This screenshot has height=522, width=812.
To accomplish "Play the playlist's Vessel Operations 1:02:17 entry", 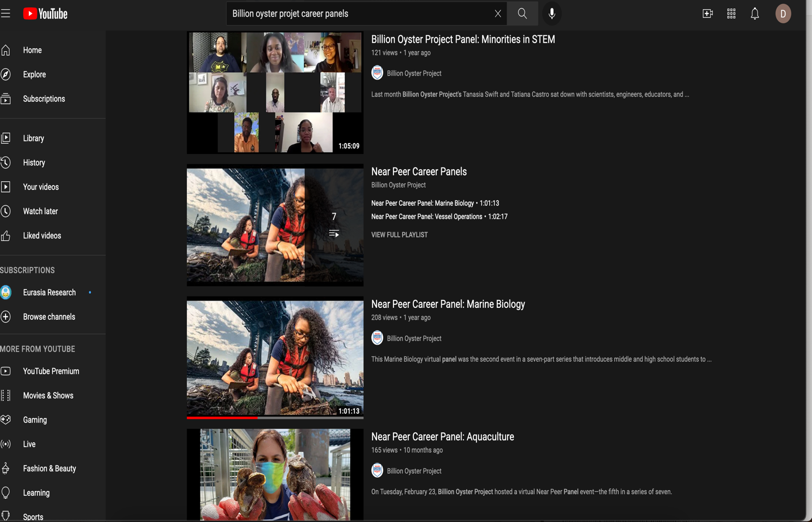I will (440, 217).
